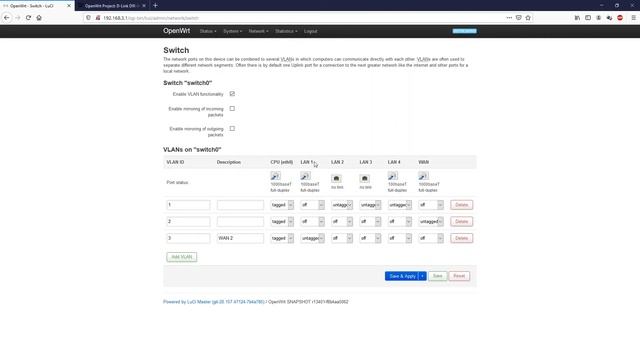Open CPU dropdown for VLAN 1
640x360 pixels.
pyautogui.click(x=282, y=205)
